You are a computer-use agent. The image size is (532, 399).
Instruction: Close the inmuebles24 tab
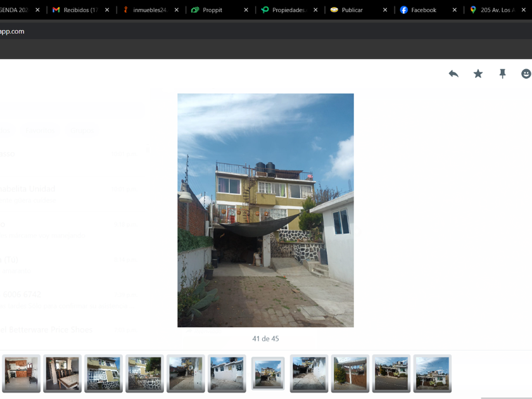[177, 10]
